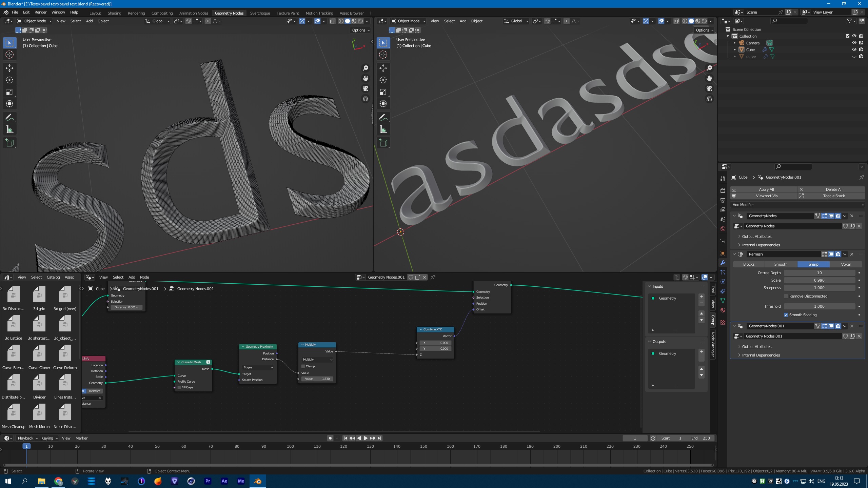Select the Voxel remesh mode
The width and height of the screenshot is (868, 488).
click(846, 264)
